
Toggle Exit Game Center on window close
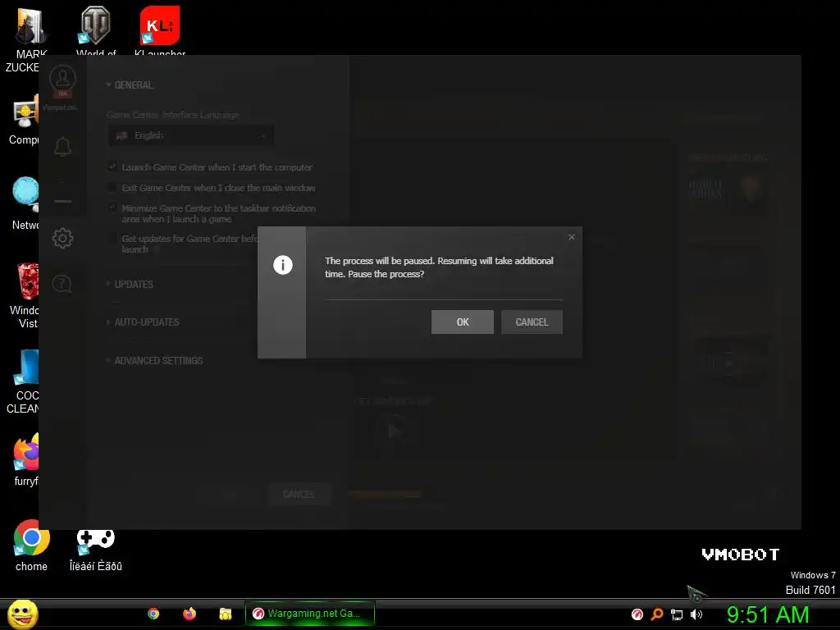112,187
